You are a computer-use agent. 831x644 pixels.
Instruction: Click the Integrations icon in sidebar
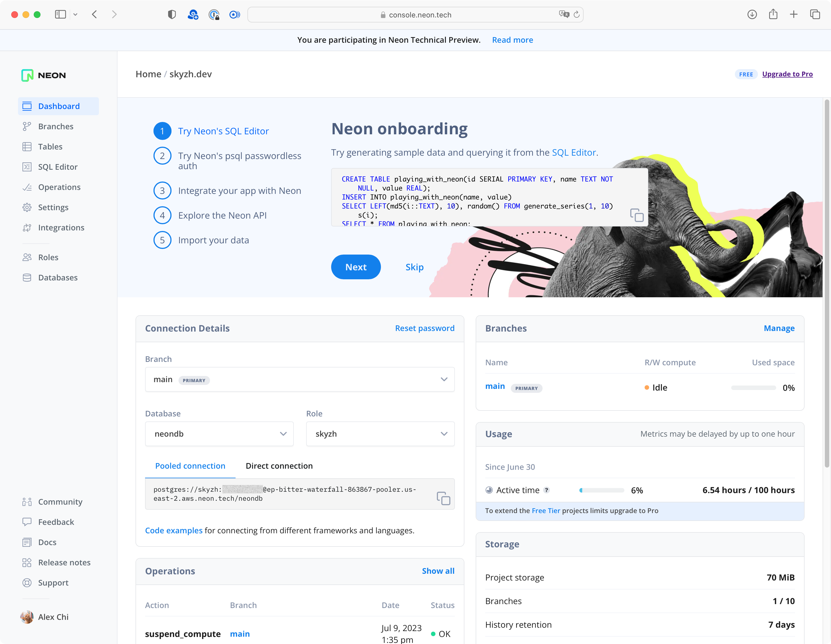pos(27,227)
